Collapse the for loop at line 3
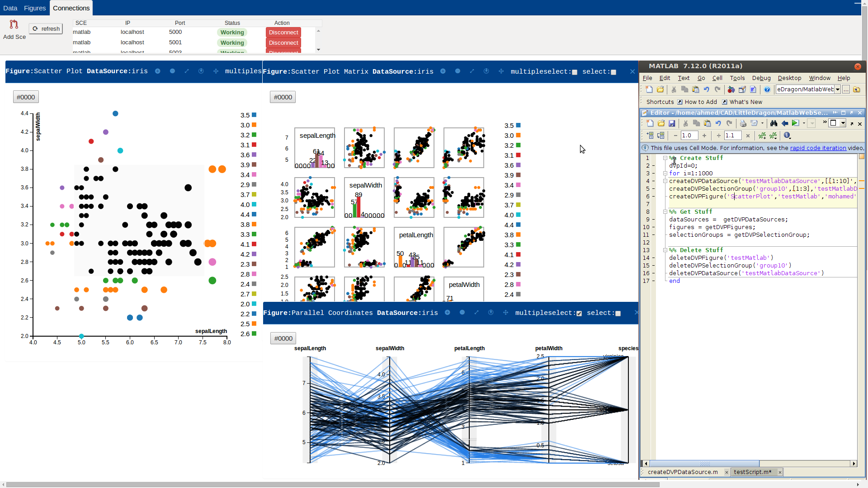The height and width of the screenshot is (488, 868). coord(665,174)
